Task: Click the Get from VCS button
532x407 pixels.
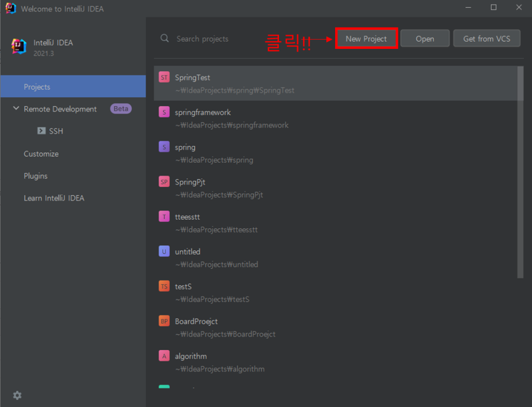Action: (487, 38)
